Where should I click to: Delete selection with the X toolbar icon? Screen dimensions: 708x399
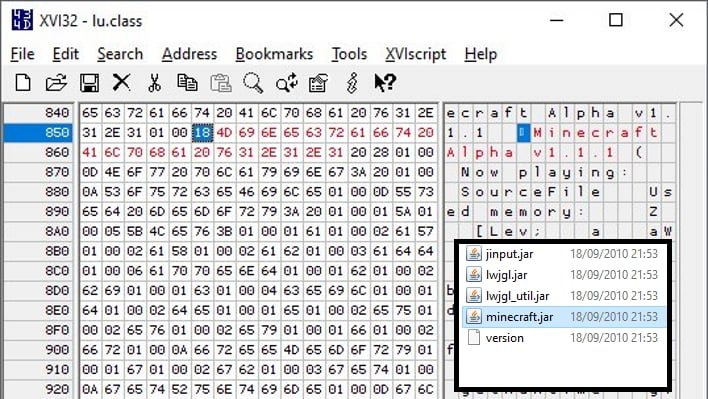click(121, 83)
